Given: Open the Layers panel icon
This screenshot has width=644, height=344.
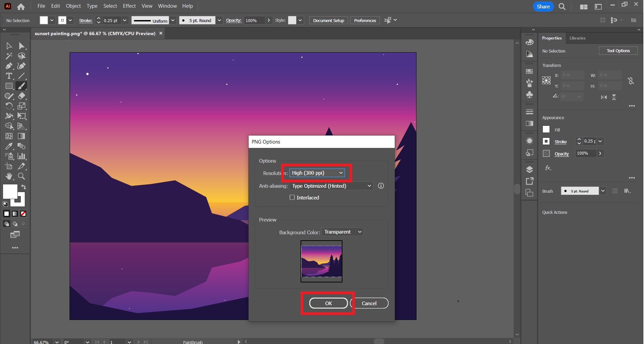Looking at the screenshot, I should click(x=529, y=169).
